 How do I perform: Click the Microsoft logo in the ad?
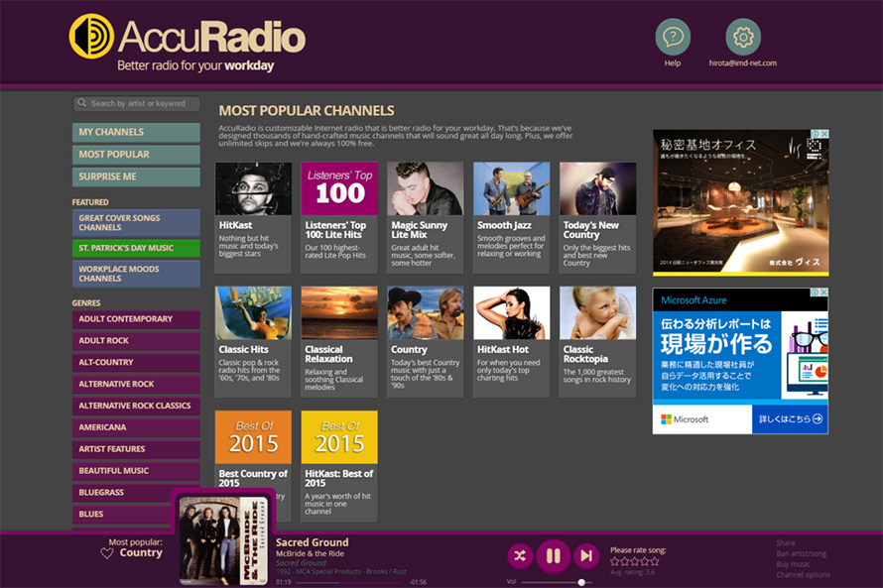click(x=685, y=419)
